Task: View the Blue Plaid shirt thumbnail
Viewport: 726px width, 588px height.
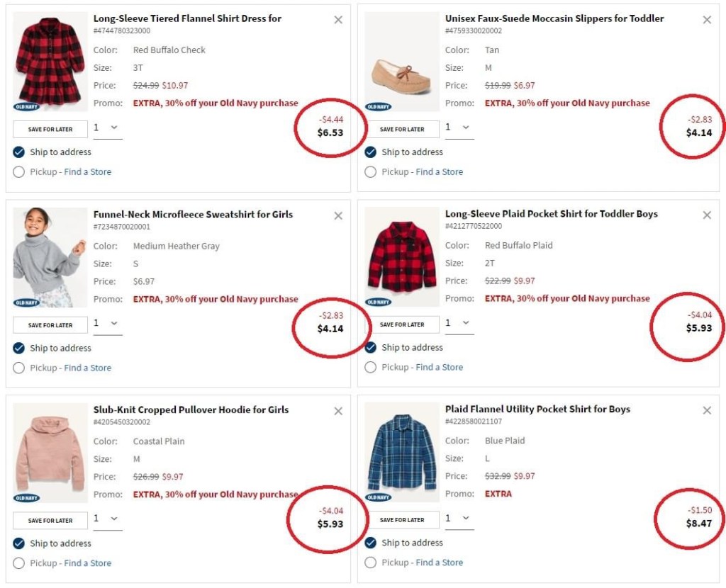Action: pyautogui.click(x=401, y=449)
